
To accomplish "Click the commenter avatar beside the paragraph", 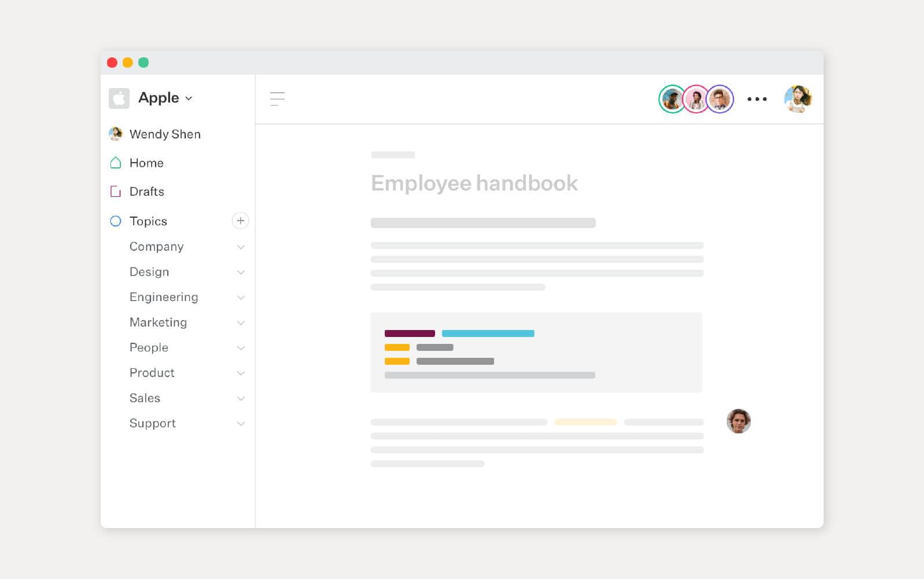I will [738, 421].
